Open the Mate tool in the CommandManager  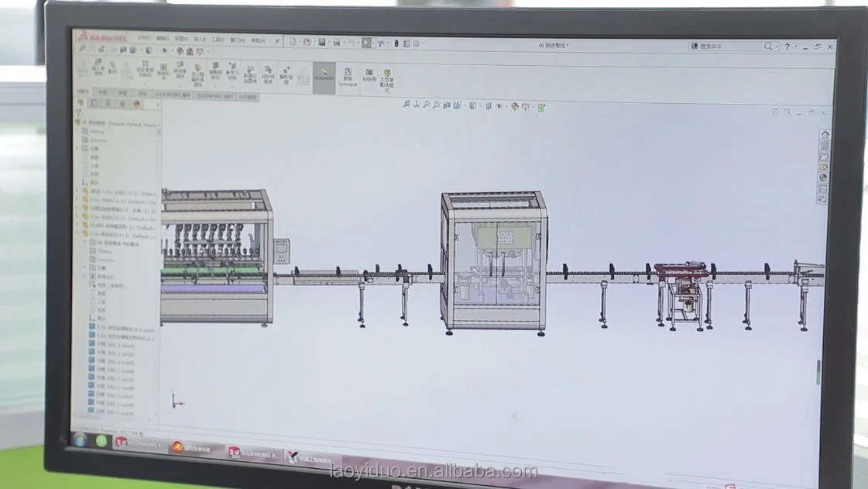click(112, 73)
